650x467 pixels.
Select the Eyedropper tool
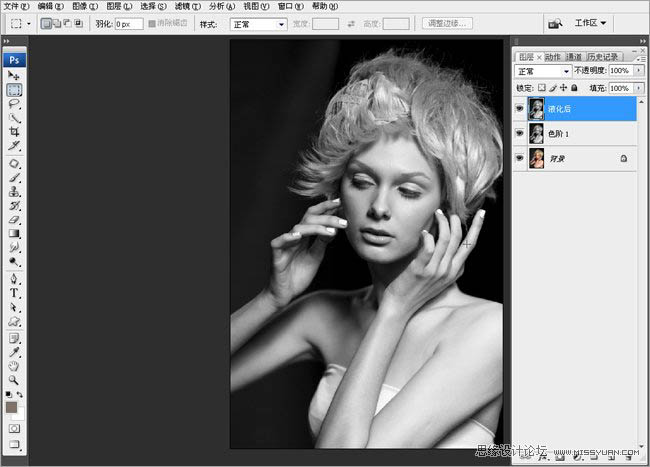(15, 352)
